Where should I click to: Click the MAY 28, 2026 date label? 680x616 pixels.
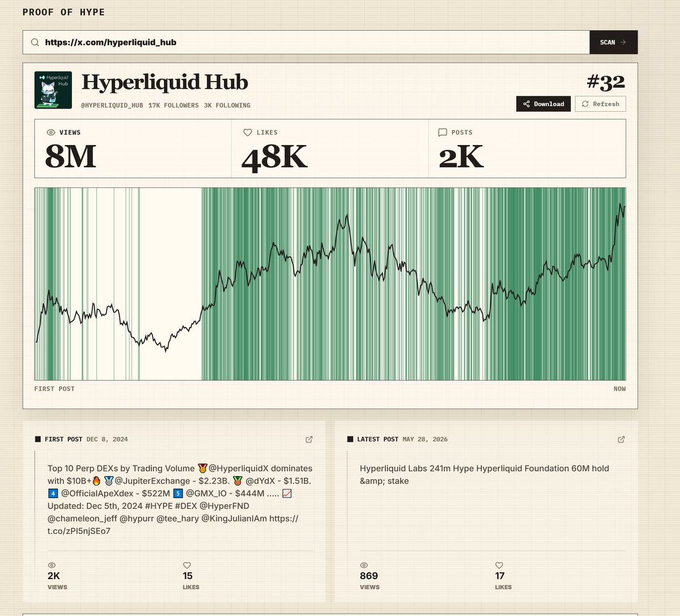(x=425, y=439)
